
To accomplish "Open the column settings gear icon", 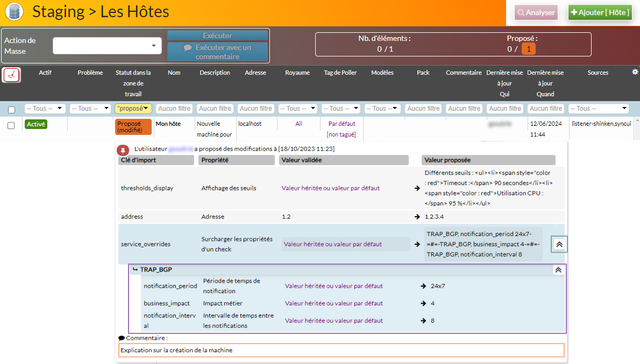I will click(635, 72).
